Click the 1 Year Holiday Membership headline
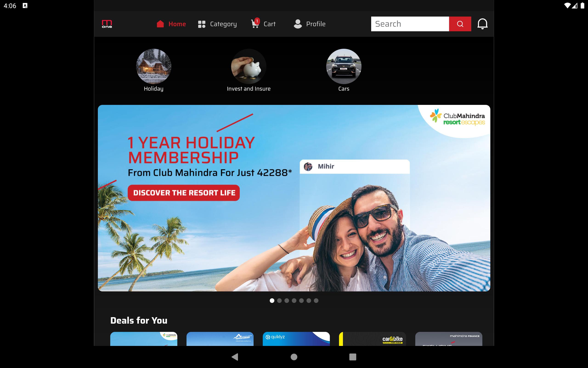 [191, 150]
